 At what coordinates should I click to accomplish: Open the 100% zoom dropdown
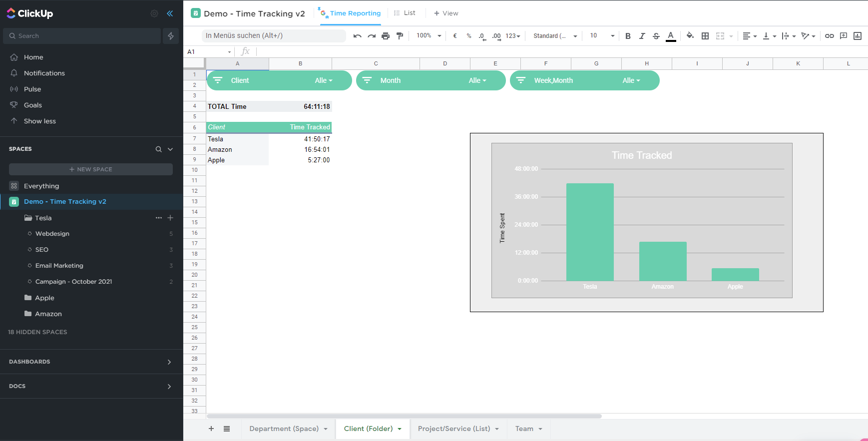coord(429,36)
